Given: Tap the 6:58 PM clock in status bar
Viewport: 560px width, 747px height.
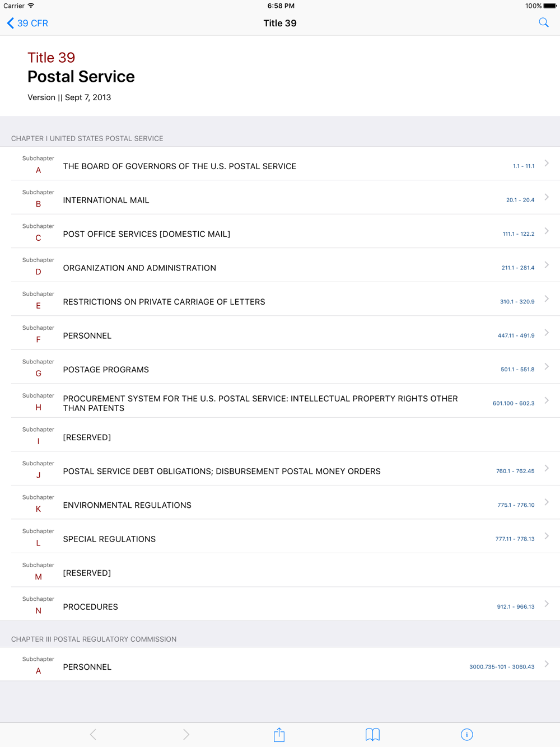Looking at the screenshot, I should tap(281, 6).
